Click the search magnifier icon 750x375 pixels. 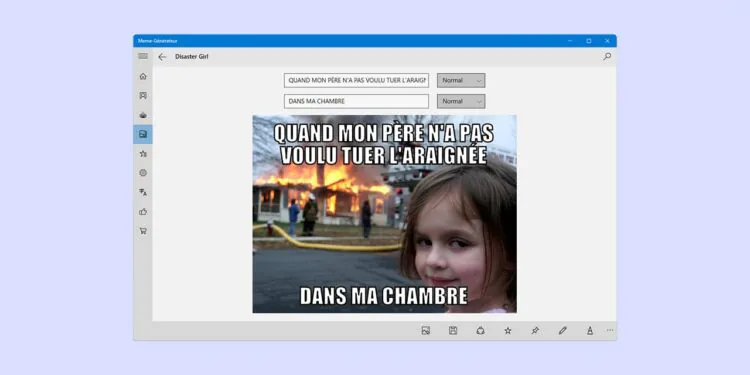607,56
